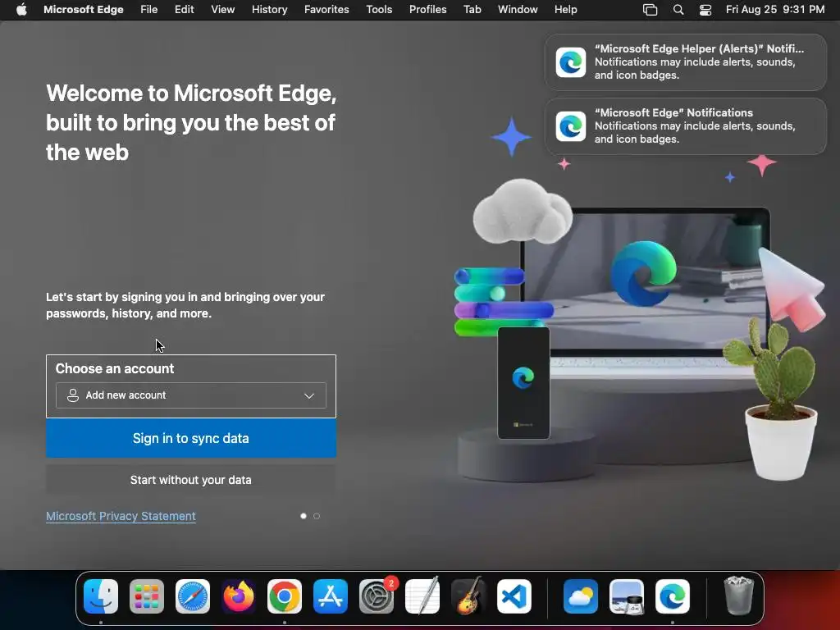This screenshot has width=840, height=630.
Task: Launch GarageBand from the dock
Action: tap(468, 596)
